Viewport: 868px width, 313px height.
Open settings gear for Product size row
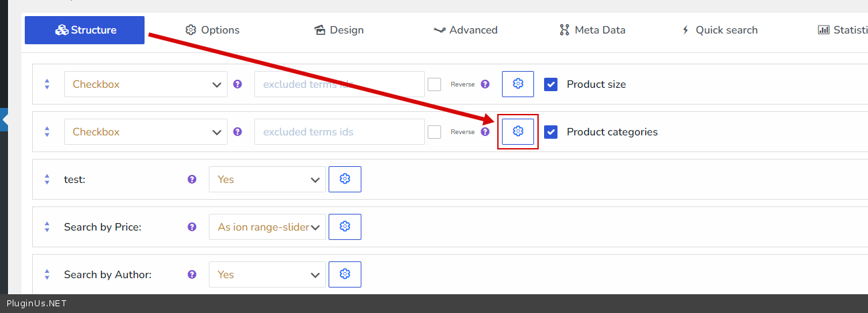[518, 84]
